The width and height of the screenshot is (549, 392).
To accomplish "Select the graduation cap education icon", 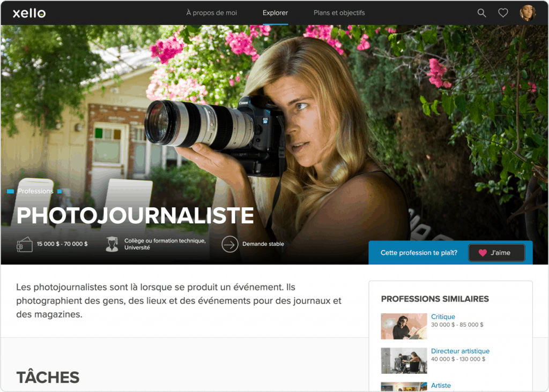I will (112, 244).
